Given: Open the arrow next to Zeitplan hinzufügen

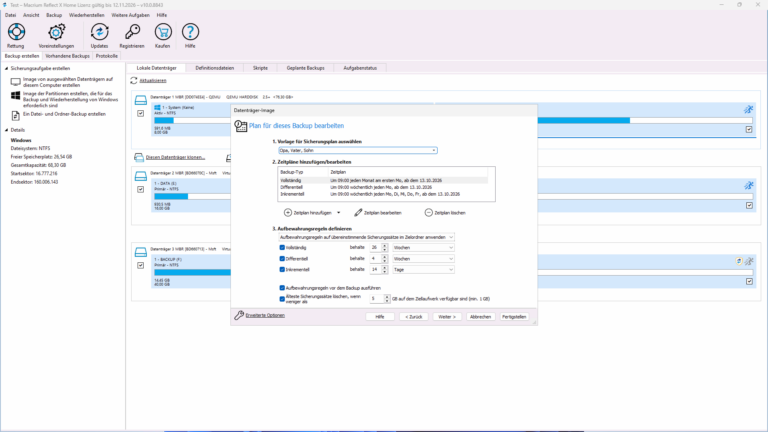Looking at the screenshot, I should (x=338, y=213).
